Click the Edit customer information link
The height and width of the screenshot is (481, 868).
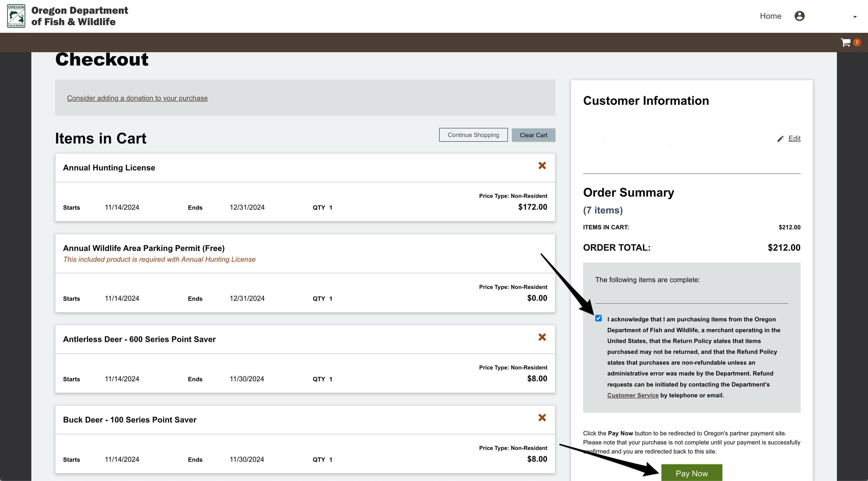tap(794, 138)
